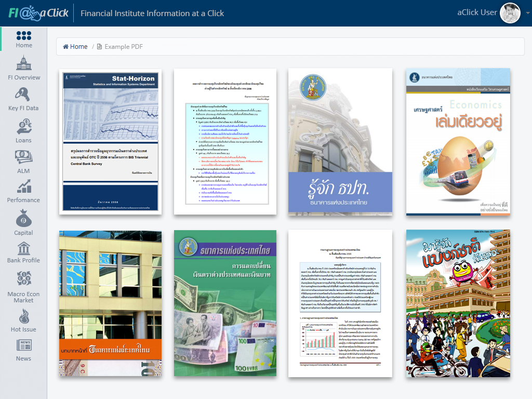Open the cartoon comic cover PDF
The height and width of the screenshot is (399, 532).
(458, 303)
